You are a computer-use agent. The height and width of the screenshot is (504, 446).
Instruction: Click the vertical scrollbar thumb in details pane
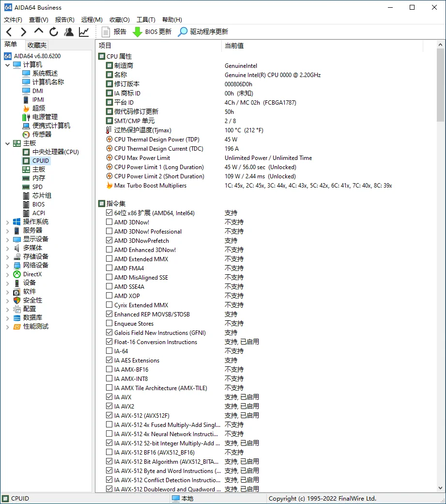(x=440, y=85)
